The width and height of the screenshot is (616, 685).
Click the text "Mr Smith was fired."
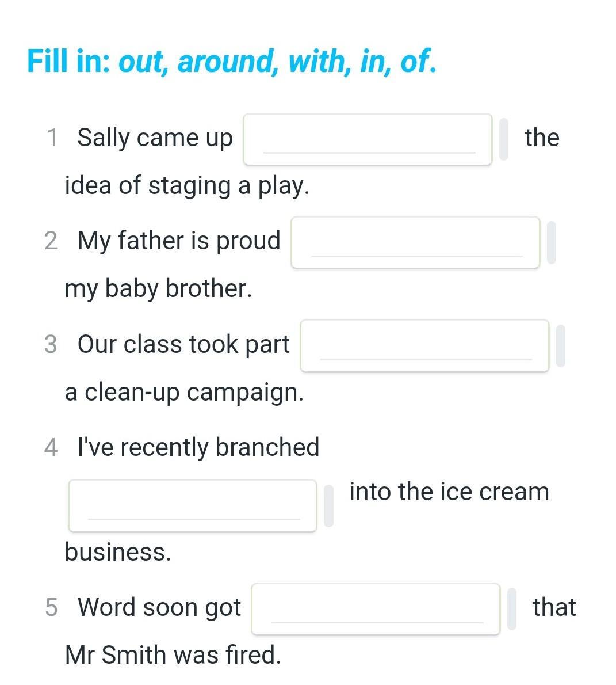[173, 655]
